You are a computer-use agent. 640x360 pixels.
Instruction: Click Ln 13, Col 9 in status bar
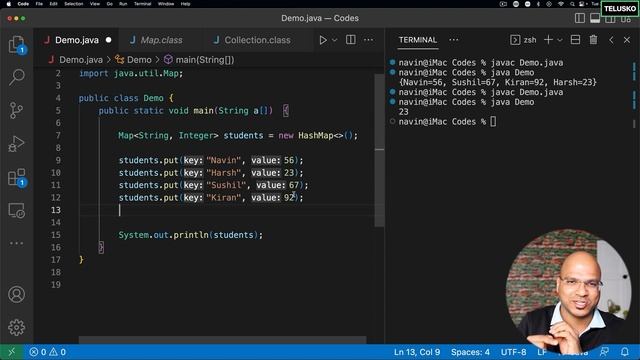(x=417, y=352)
